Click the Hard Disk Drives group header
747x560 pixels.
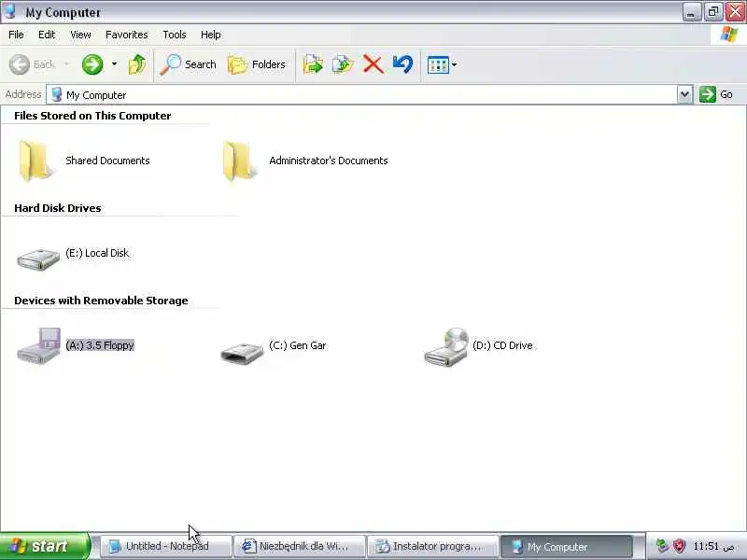(x=58, y=208)
